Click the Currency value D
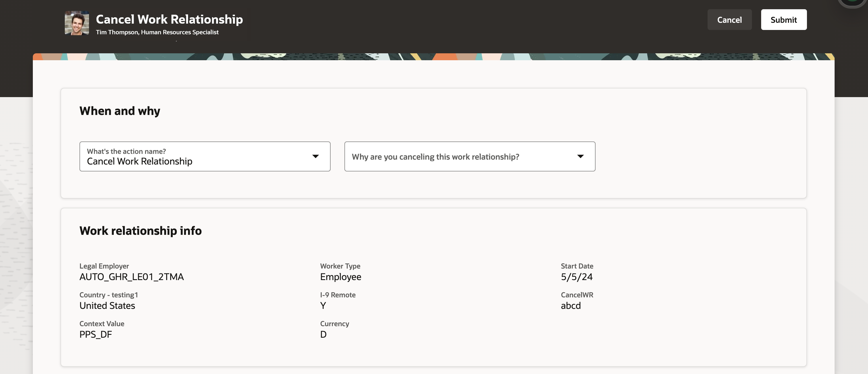 323,335
